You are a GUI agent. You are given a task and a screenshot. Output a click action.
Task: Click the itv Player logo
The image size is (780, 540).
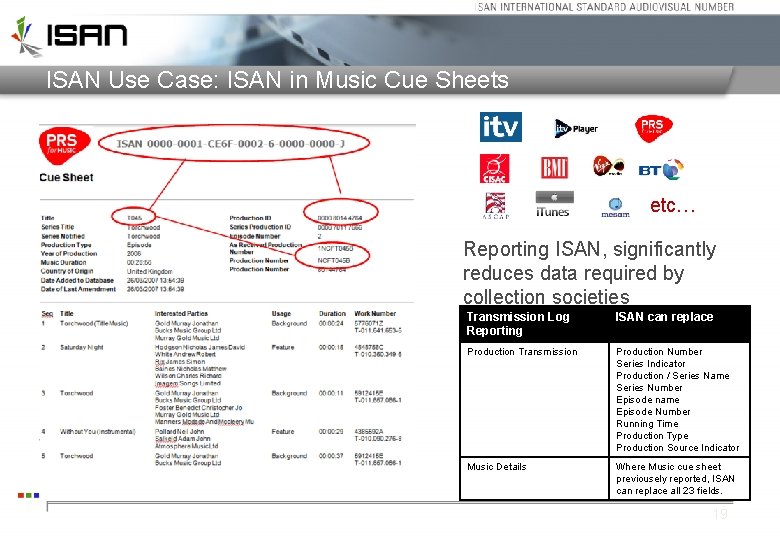click(x=576, y=129)
